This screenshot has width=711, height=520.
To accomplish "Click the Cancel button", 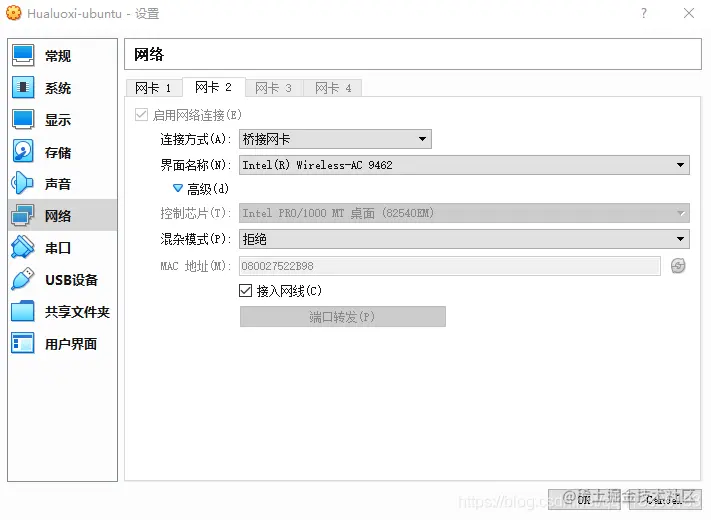I will click(665, 499).
